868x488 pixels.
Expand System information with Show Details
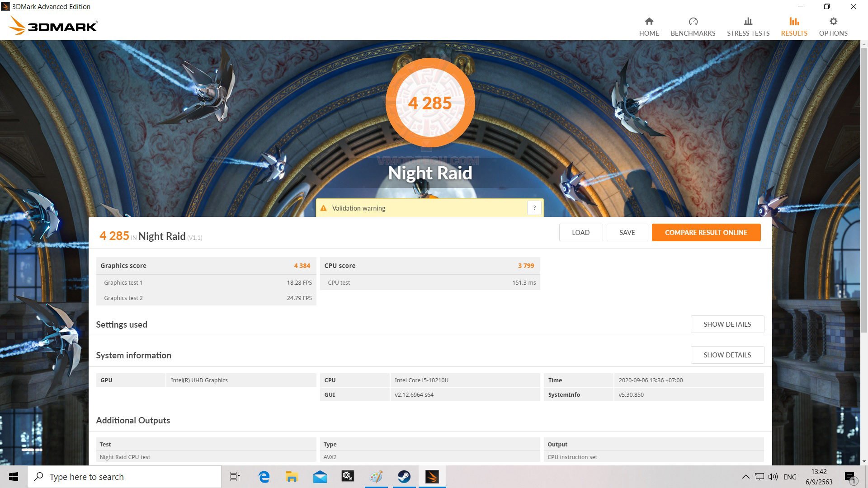727,355
